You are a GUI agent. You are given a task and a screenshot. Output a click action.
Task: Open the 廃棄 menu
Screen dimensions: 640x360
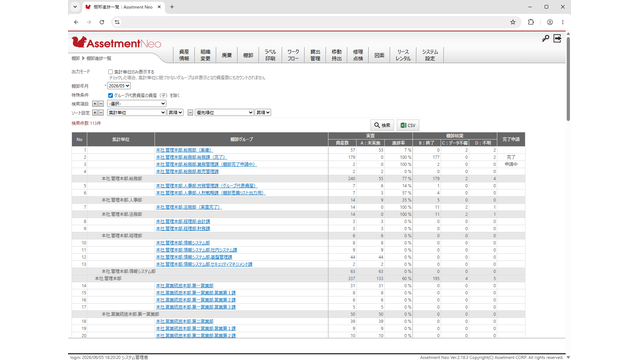coord(227,55)
